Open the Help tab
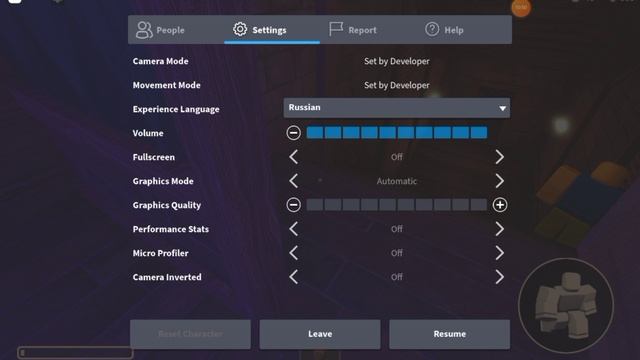Viewport: 640px width, 360px height. tap(464, 30)
